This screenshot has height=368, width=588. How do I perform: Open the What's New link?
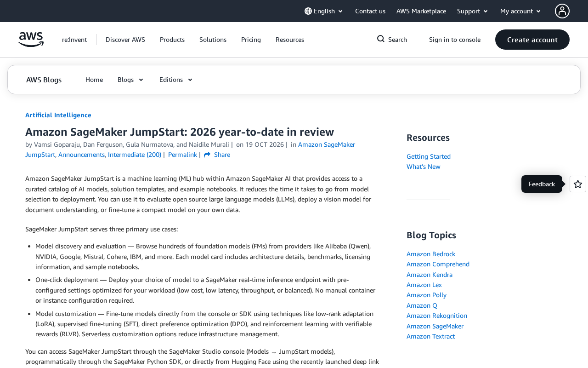pos(424,167)
